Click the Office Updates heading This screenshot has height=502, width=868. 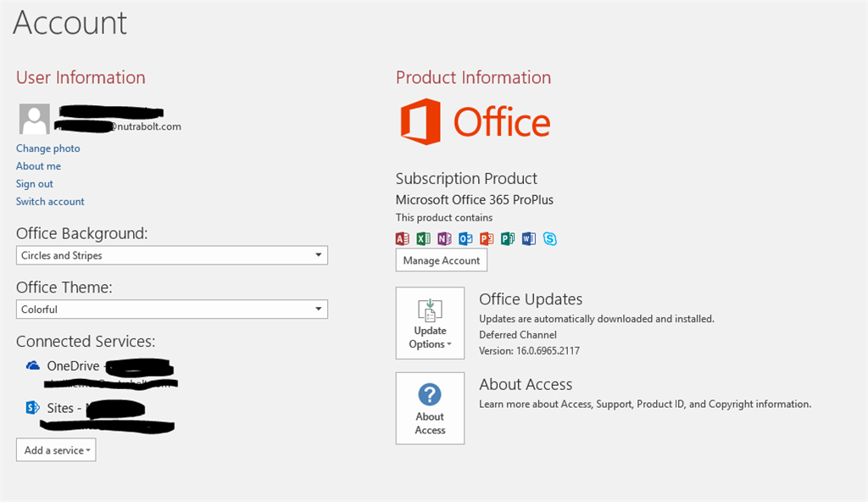[x=531, y=299]
